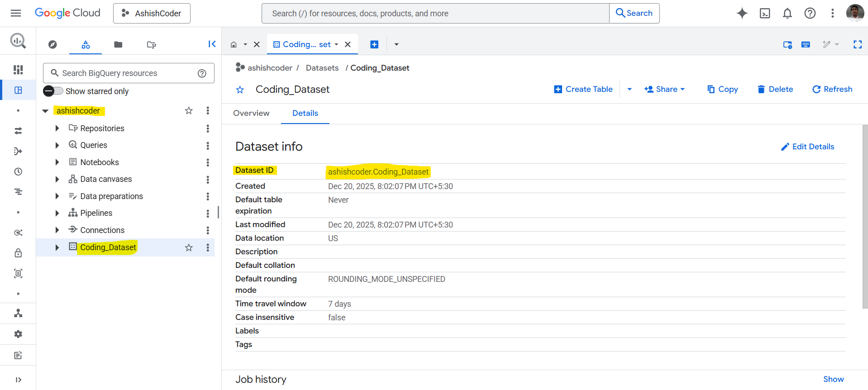Open the new tab options dropdown arrow

pyautogui.click(x=396, y=44)
